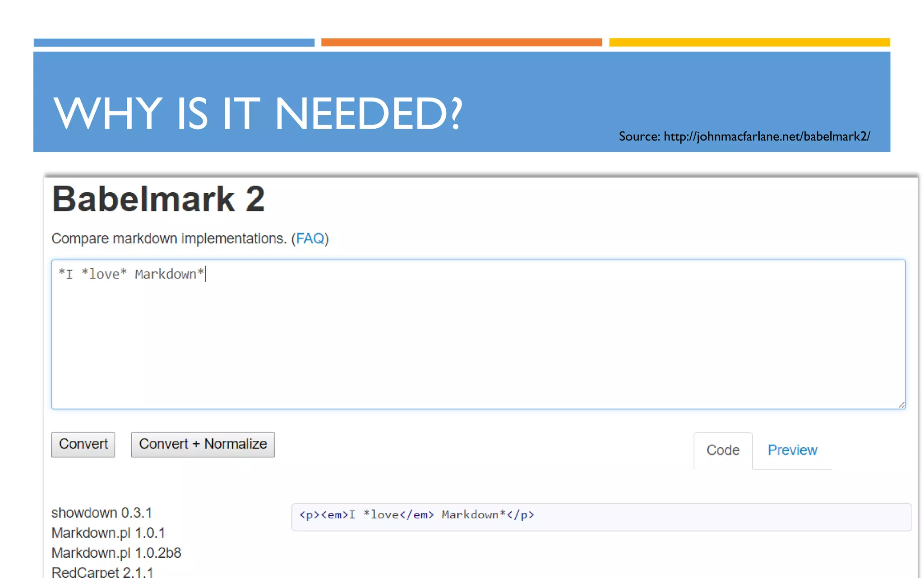Image resolution: width=924 pixels, height=578 pixels.
Task: Select the showdown 0.3.1 implementation entry
Action: [x=102, y=513]
